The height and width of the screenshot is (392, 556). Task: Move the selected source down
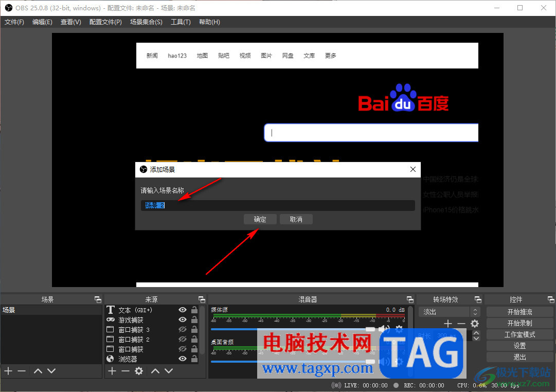(x=169, y=371)
